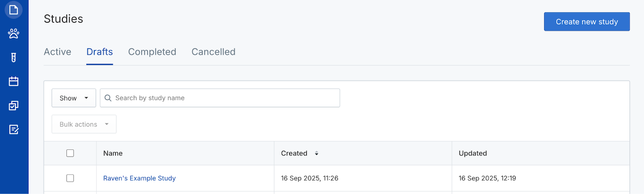Go to the Cancelled tab
This screenshot has width=644, height=194.
[213, 52]
